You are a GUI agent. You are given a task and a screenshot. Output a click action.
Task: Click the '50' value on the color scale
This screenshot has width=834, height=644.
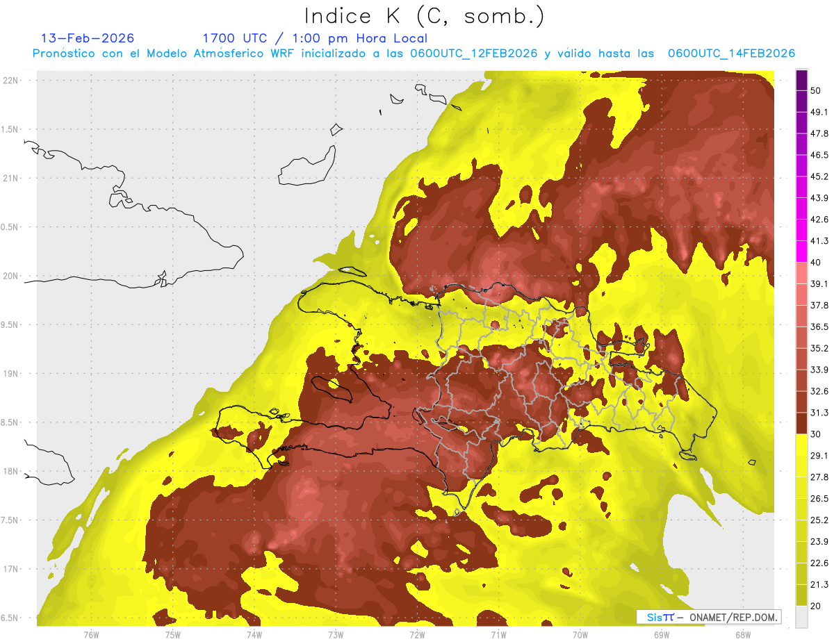817,90
